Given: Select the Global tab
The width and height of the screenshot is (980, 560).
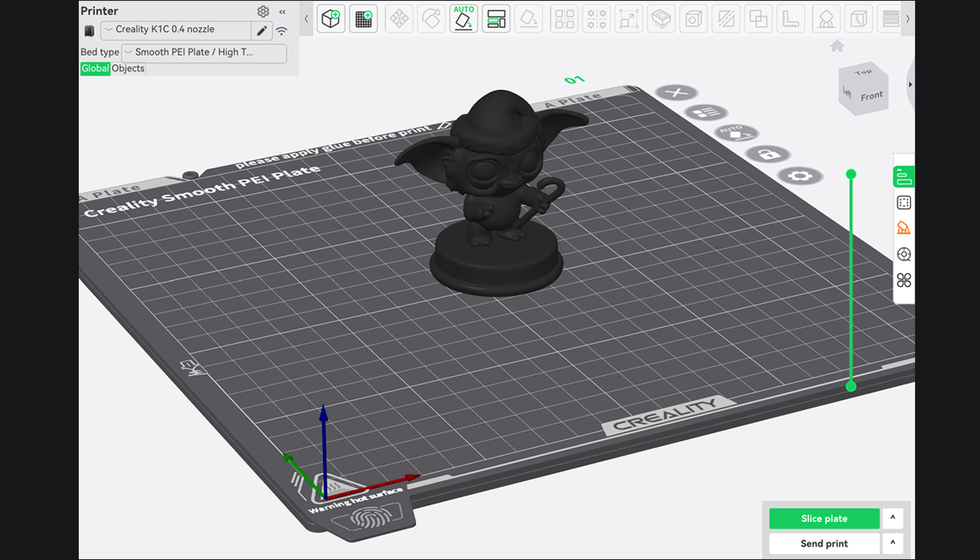Looking at the screenshot, I should (x=95, y=69).
